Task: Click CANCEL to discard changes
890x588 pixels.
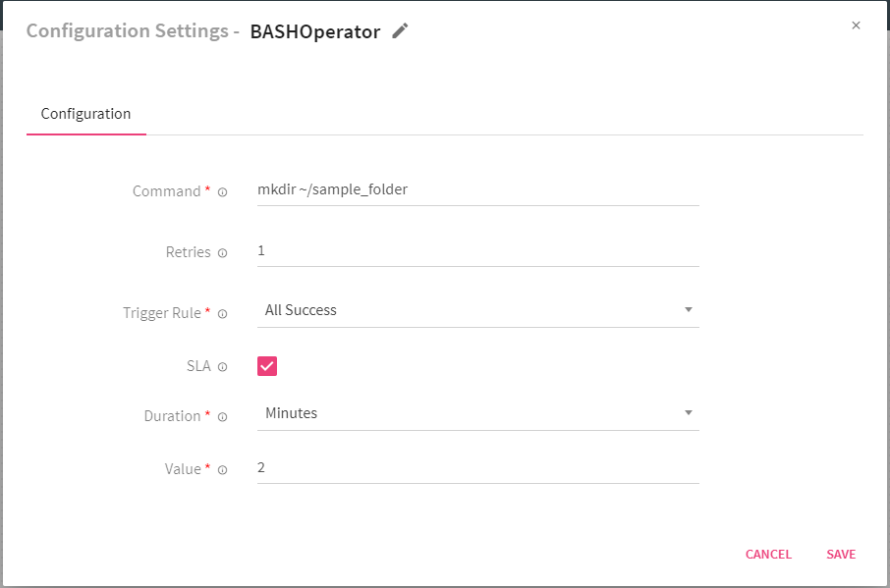Action: click(768, 554)
